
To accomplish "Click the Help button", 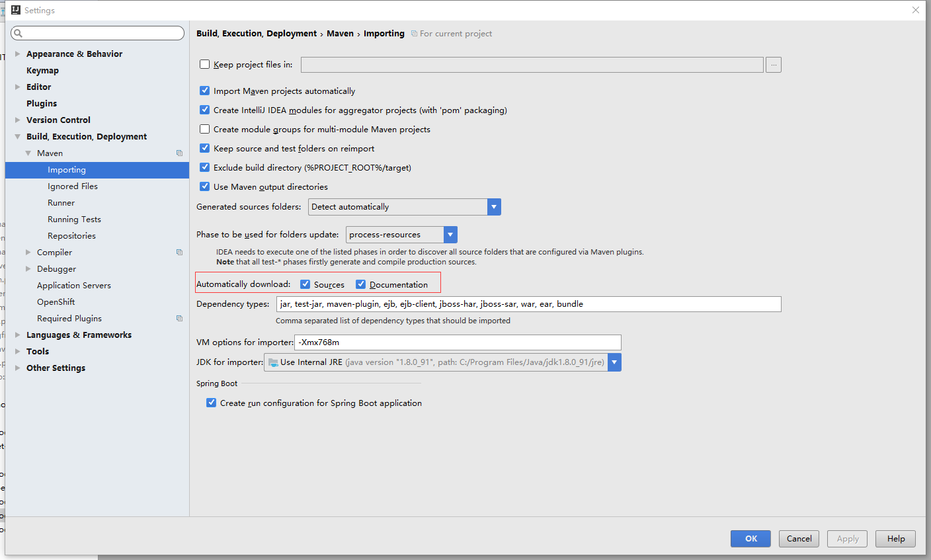I will click(x=896, y=538).
